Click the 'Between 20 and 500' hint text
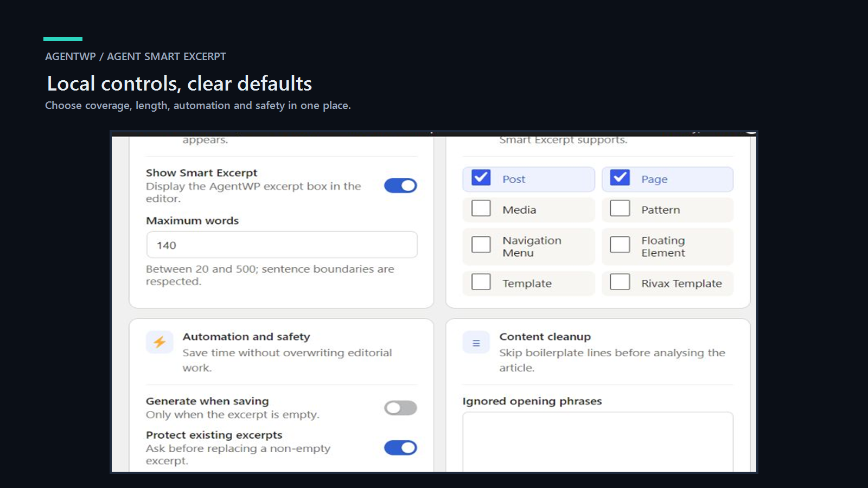The width and height of the screenshot is (868, 488). [x=270, y=275]
